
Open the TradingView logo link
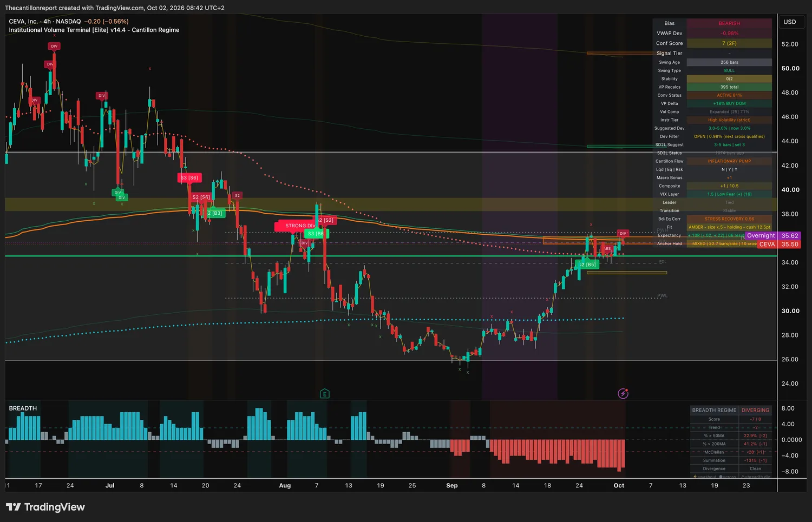pos(45,507)
